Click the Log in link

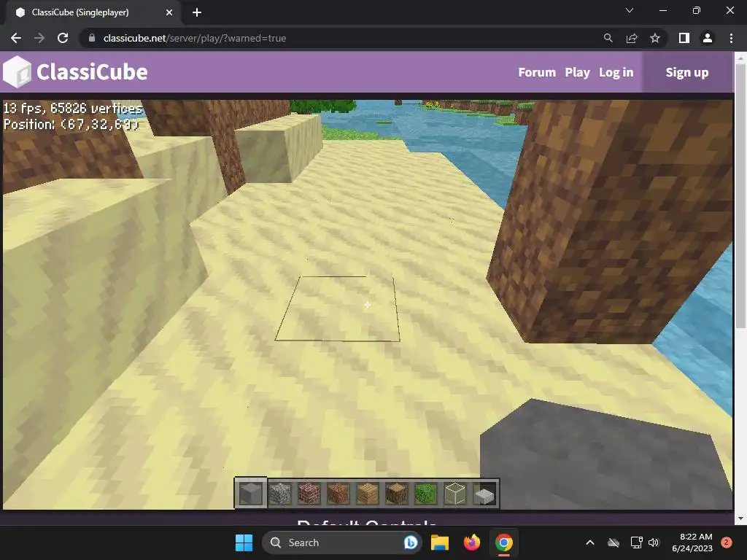(616, 72)
